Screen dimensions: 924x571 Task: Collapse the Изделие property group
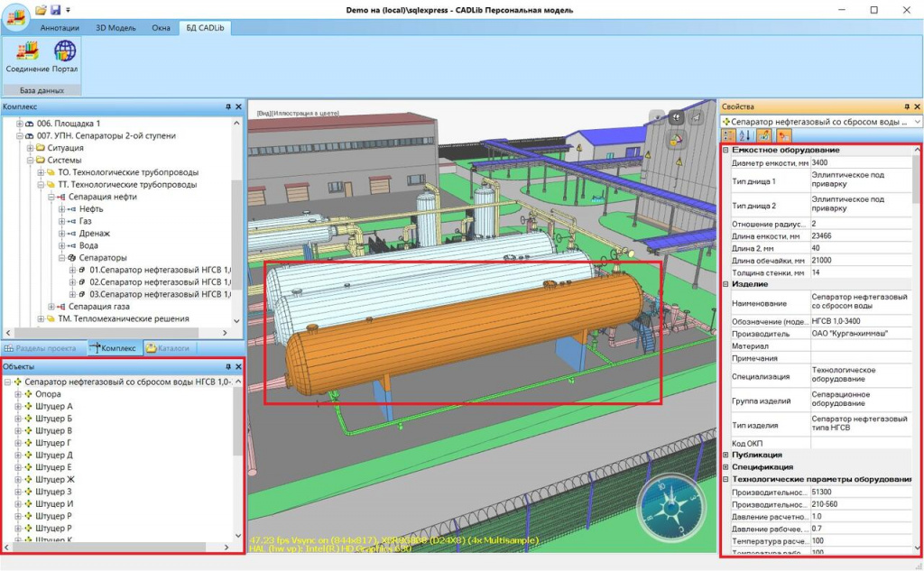click(x=726, y=284)
